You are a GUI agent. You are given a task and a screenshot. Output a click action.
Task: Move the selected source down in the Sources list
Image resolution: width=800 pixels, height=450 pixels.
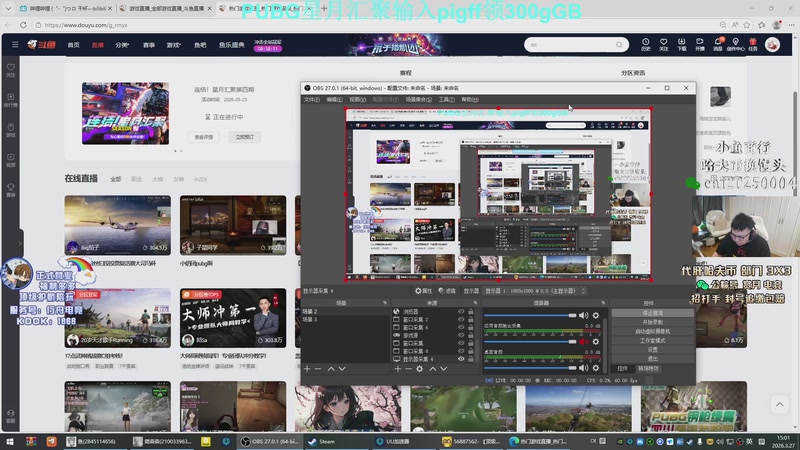click(x=444, y=368)
